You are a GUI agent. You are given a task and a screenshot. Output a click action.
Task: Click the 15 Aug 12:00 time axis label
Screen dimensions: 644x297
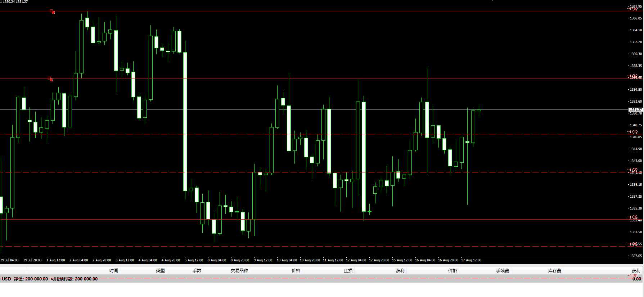[402, 260]
